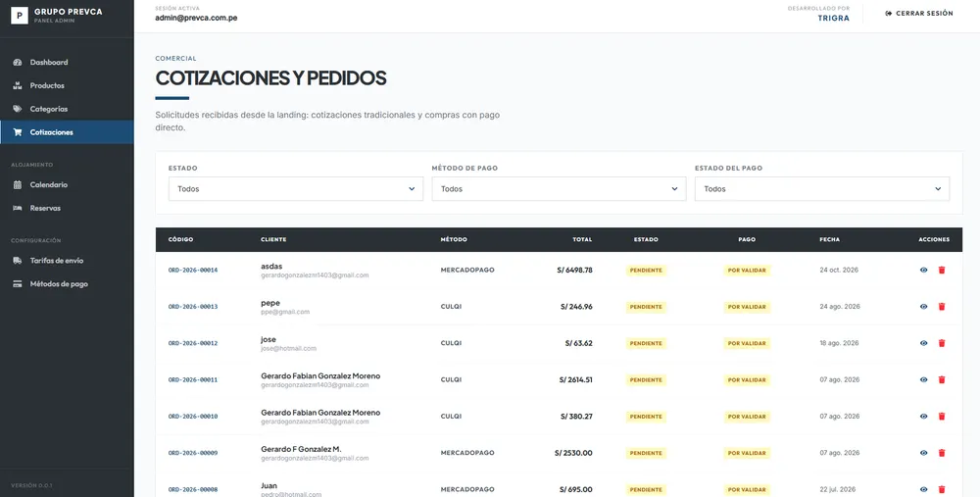Viewport: 980px width, 497px height.
Task: Delete order ORD-2026-00010
Action: (942, 417)
